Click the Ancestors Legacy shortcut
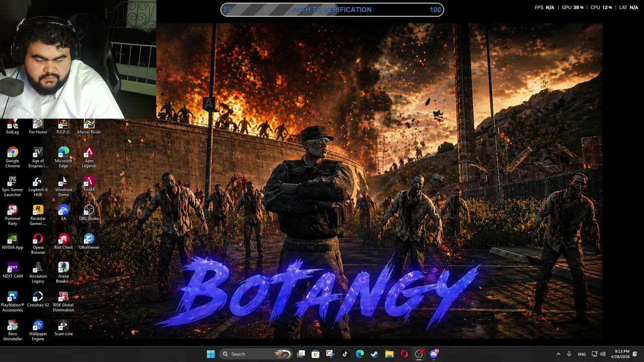The height and width of the screenshot is (362, 644). coord(38,273)
